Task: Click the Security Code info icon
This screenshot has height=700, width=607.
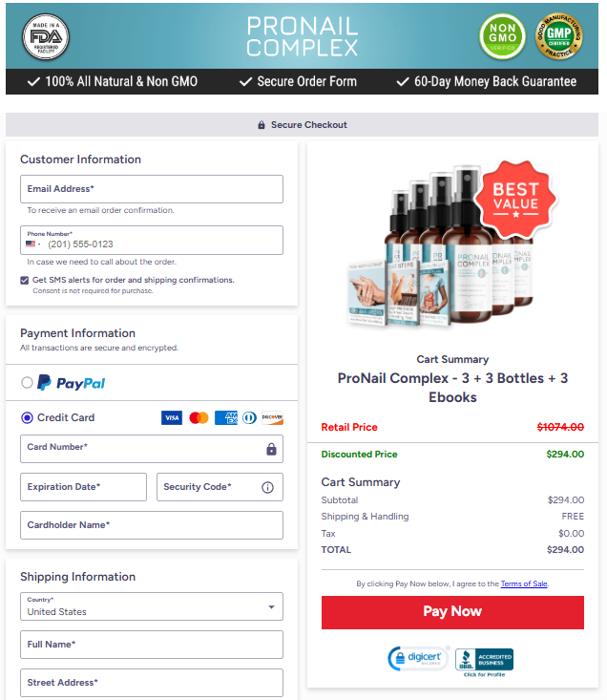Action: point(267,487)
